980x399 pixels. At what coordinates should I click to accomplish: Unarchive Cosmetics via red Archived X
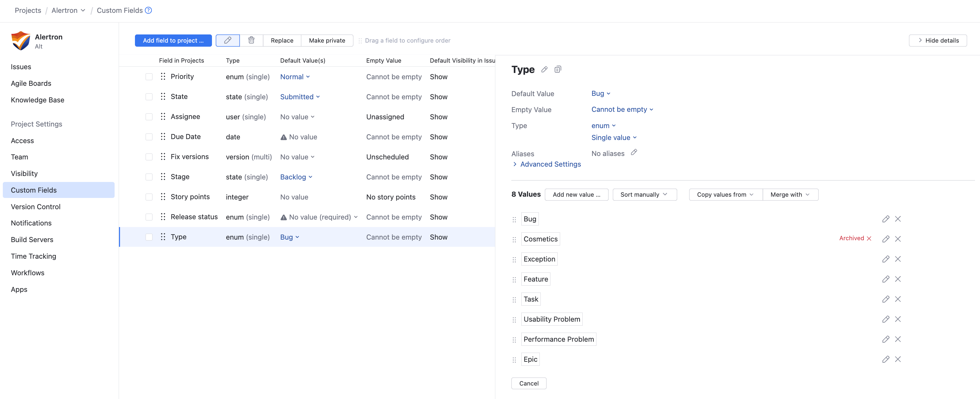(x=869, y=238)
